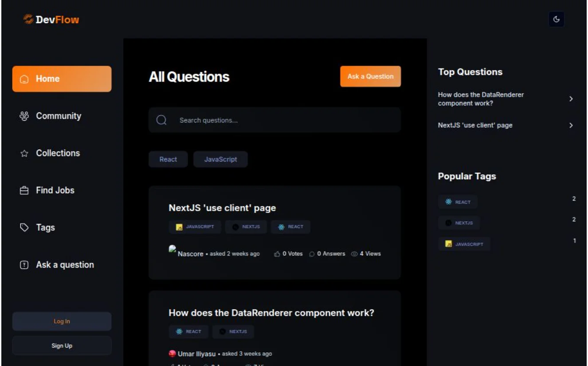The width and height of the screenshot is (588, 366).
Task: Expand DataRenderer top question chevron
Action: pos(571,99)
